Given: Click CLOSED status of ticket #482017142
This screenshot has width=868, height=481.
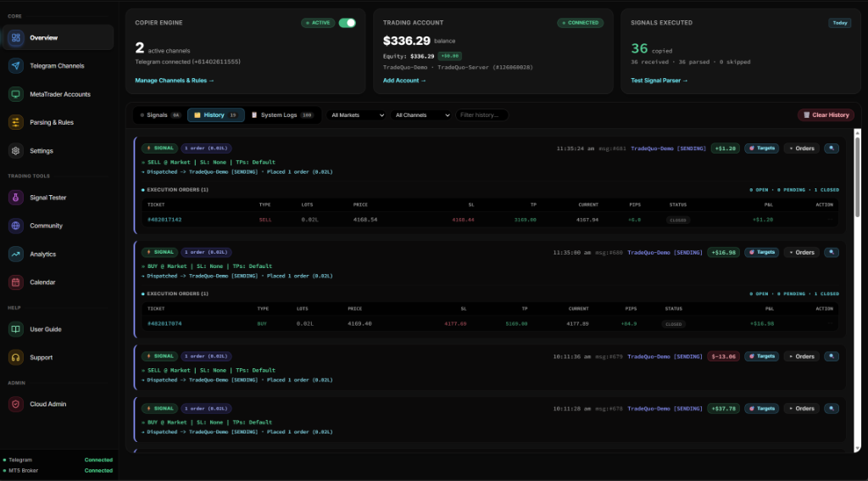Looking at the screenshot, I should coord(677,220).
